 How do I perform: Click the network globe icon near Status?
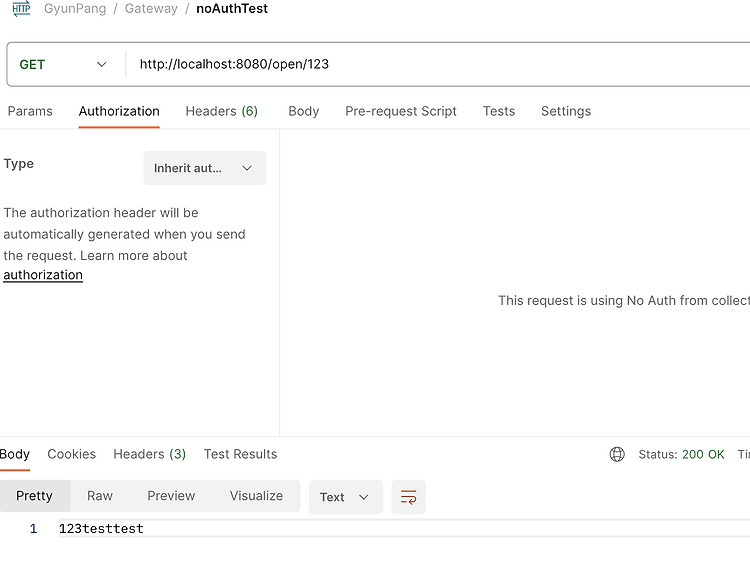617,454
